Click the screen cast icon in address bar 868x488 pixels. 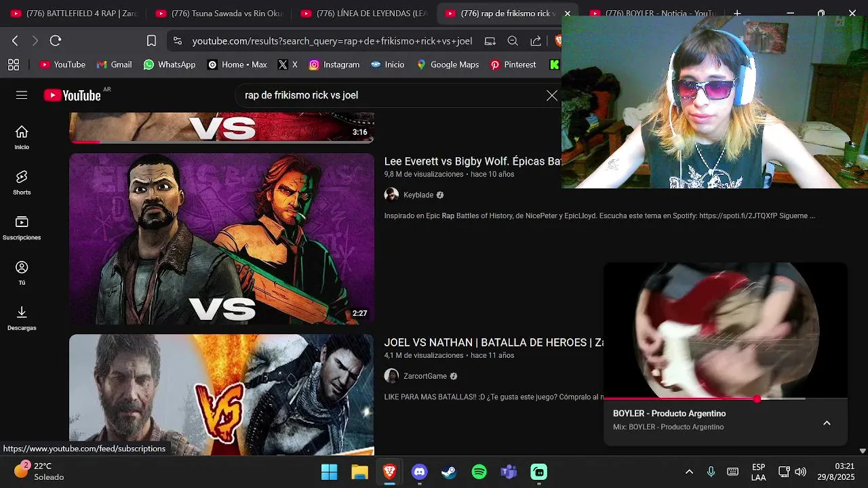[490, 41]
